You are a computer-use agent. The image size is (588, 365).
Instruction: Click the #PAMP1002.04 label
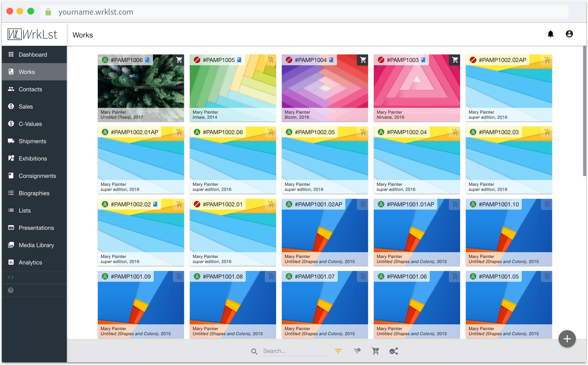coord(406,132)
